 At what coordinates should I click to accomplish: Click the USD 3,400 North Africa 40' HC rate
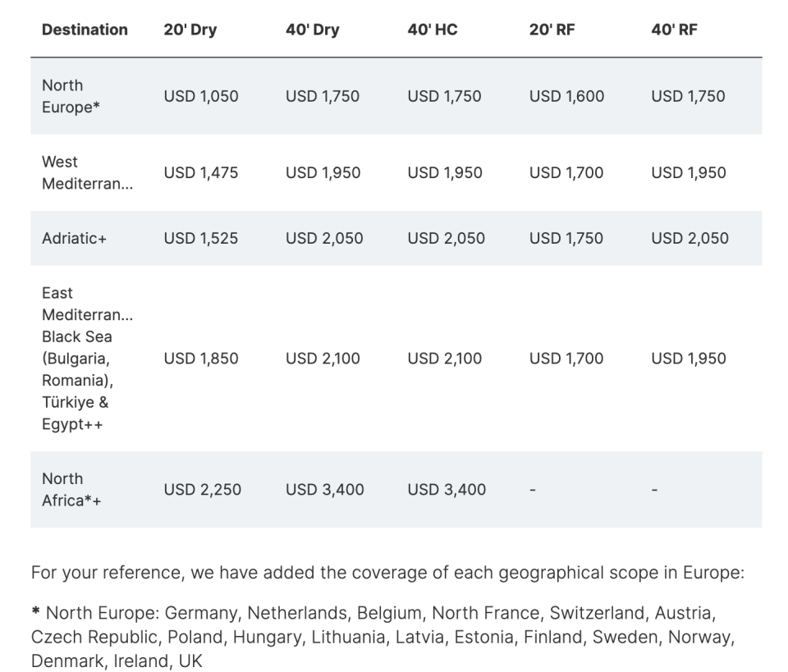(447, 489)
